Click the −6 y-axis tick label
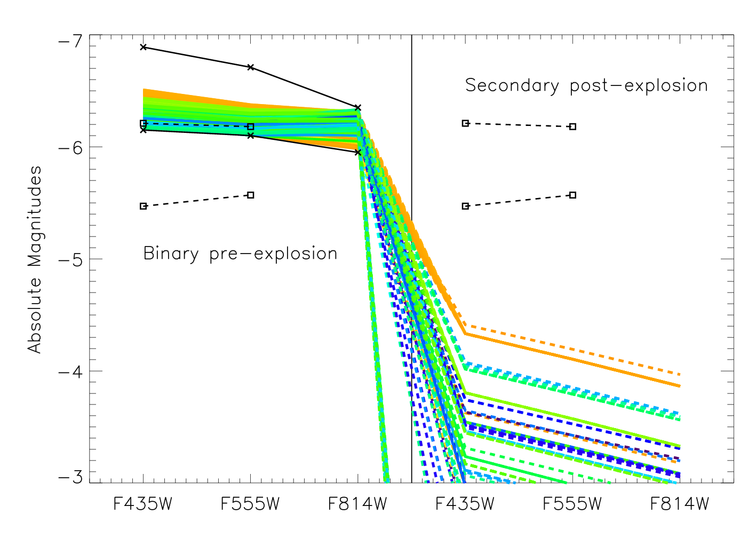Screen dimensions: 756x554 pyautogui.click(x=71, y=147)
